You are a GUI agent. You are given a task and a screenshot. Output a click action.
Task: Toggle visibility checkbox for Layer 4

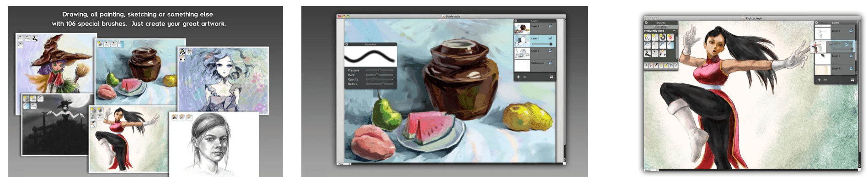coord(550,26)
